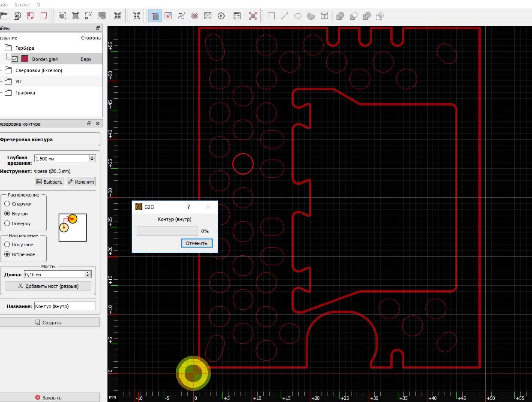Screen dimensions: 532x402
Task: Click the red close-file toolbar icon
Action: coord(44,16)
